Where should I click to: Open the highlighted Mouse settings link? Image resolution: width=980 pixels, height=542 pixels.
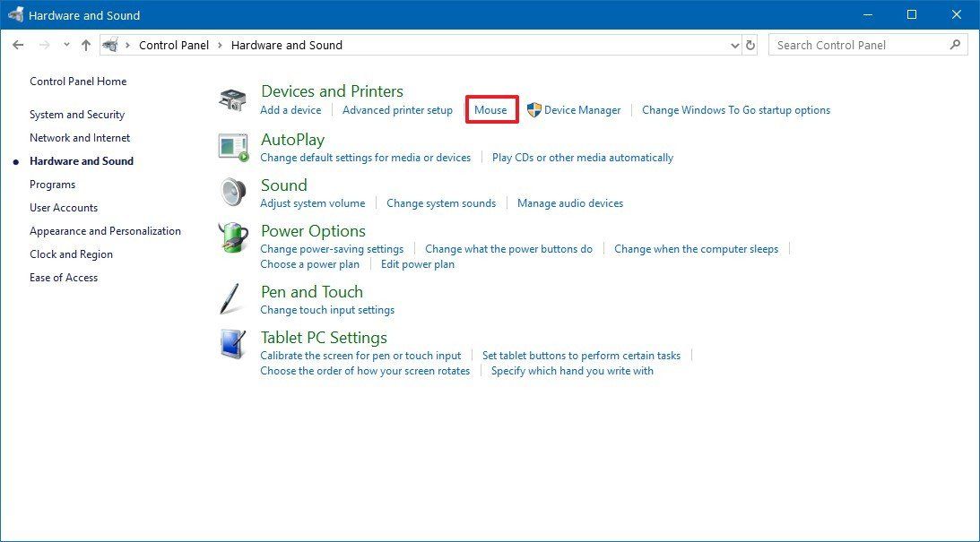tap(490, 109)
